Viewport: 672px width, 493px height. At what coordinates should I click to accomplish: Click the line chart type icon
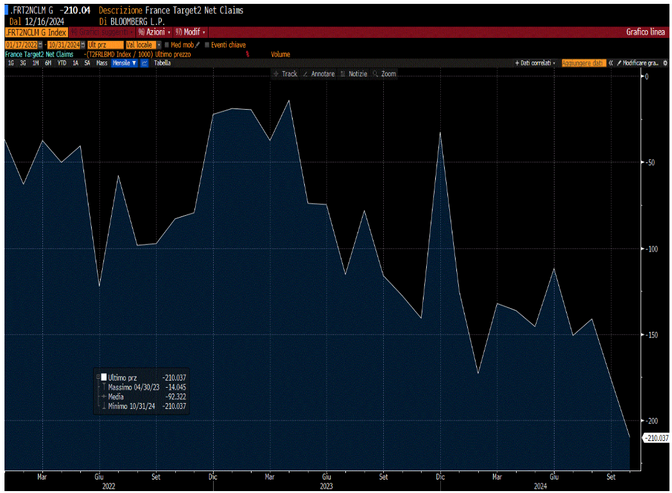[144, 62]
